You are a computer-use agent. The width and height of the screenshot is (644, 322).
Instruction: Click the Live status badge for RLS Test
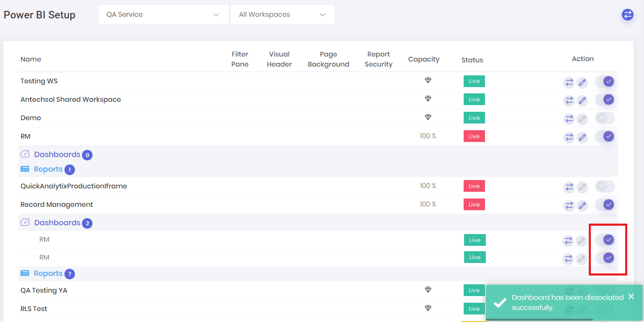pos(474,309)
